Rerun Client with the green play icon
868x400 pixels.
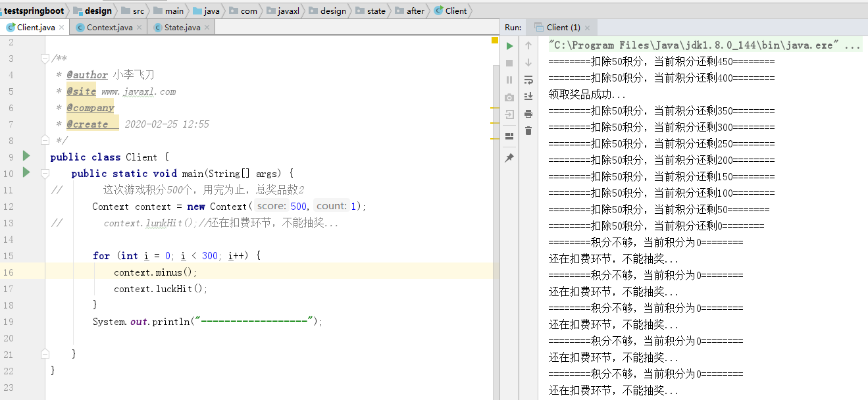coord(509,46)
